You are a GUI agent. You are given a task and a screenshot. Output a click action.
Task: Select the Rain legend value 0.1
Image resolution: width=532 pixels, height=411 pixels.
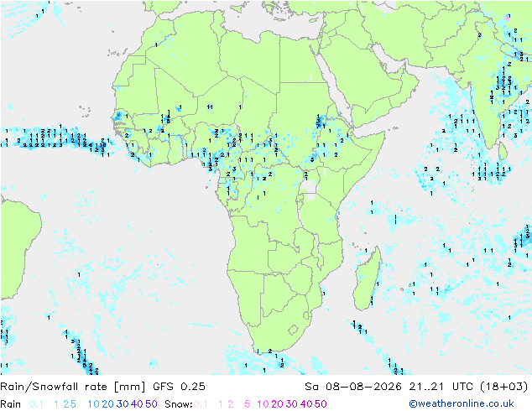click(x=36, y=404)
